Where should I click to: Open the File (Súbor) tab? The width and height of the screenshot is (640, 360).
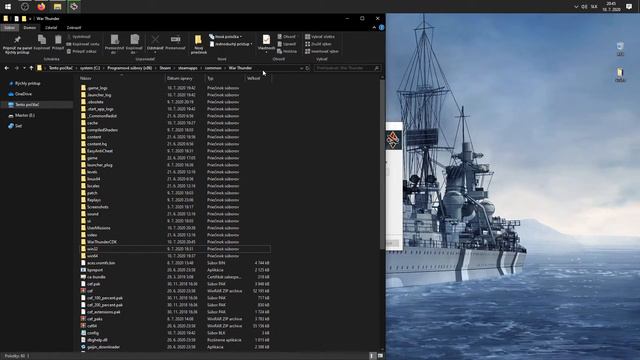[9, 28]
